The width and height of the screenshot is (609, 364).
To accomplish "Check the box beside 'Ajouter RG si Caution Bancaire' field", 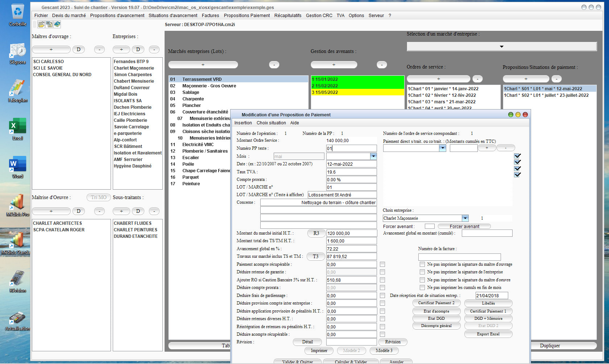I will pyautogui.click(x=382, y=280).
